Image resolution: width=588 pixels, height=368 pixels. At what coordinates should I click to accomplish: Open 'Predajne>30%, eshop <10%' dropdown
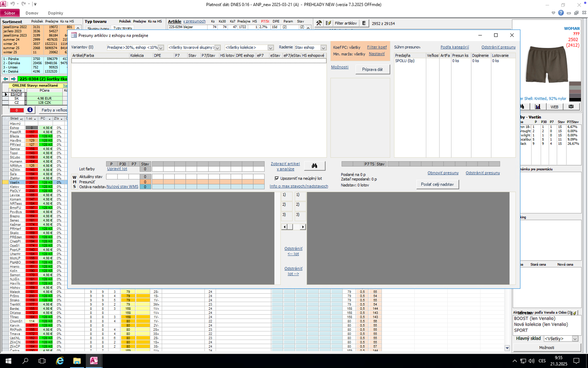coord(161,48)
